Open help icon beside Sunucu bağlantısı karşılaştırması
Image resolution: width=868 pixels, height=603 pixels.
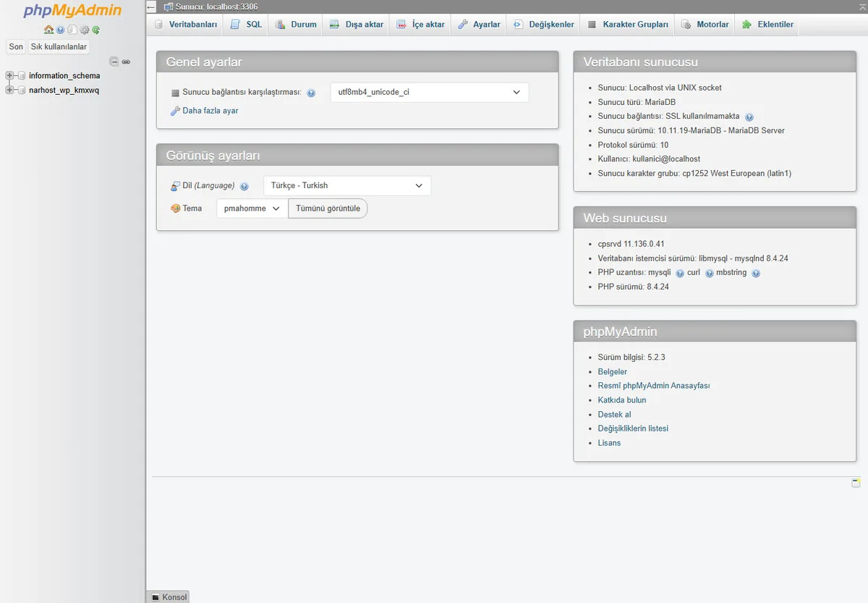click(x=311, y=93)
